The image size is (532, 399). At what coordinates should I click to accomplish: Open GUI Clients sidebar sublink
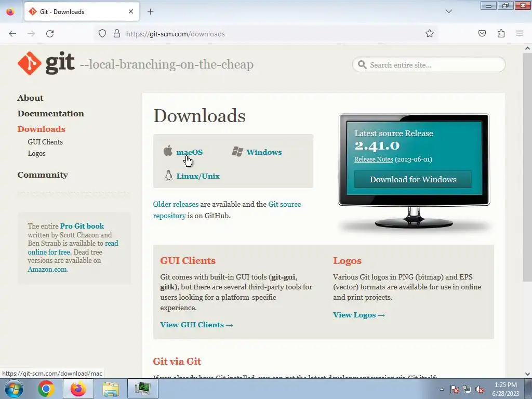tap(45, 142)
